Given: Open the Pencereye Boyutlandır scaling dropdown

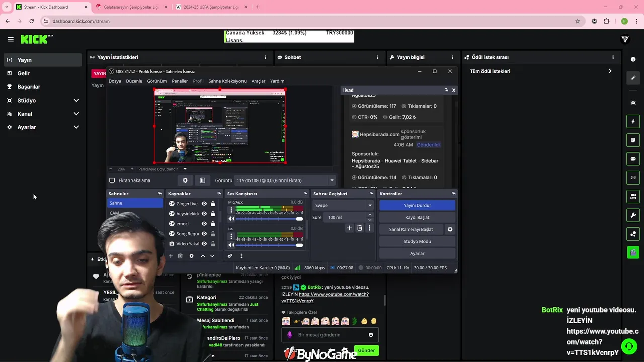Looking at the screenshot, I should [163, 169].
